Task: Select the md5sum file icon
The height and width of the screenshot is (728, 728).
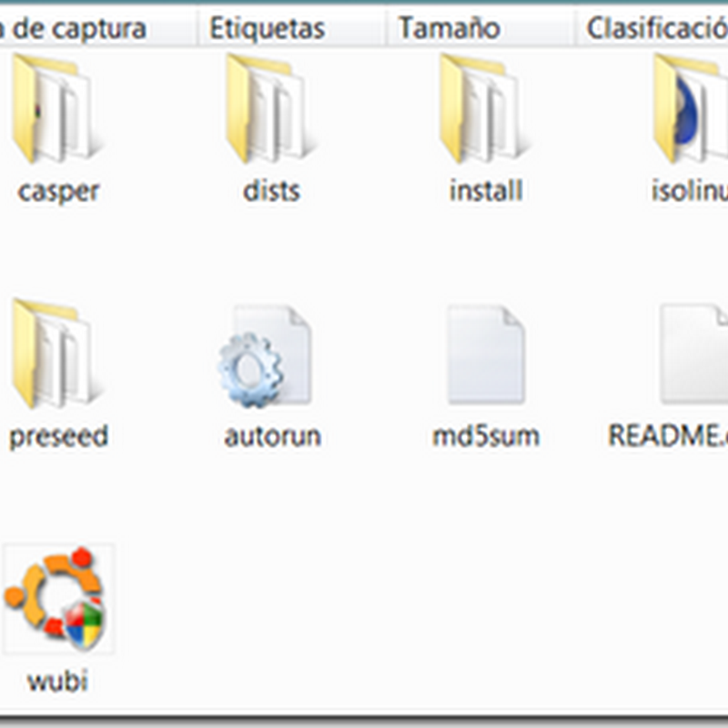Action: coord(486,355)
